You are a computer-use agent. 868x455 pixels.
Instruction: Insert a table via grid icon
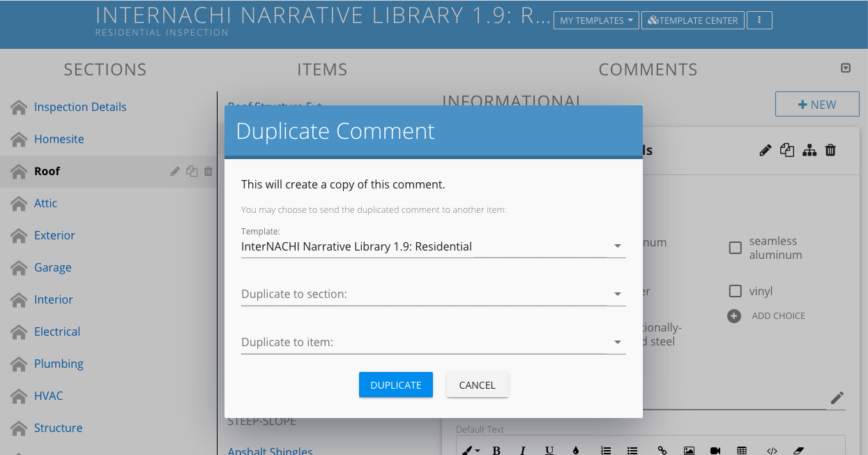click(x=742, y=450)
